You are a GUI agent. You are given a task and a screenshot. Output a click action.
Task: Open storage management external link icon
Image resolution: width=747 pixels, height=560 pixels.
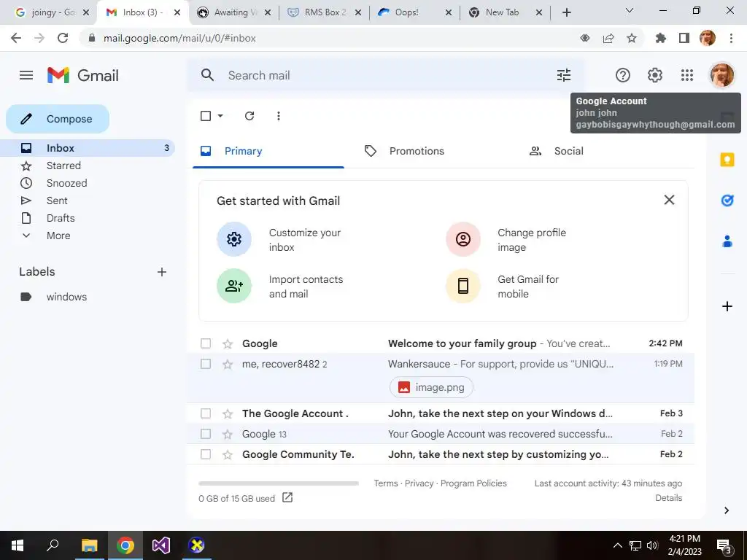pos(287,497)
